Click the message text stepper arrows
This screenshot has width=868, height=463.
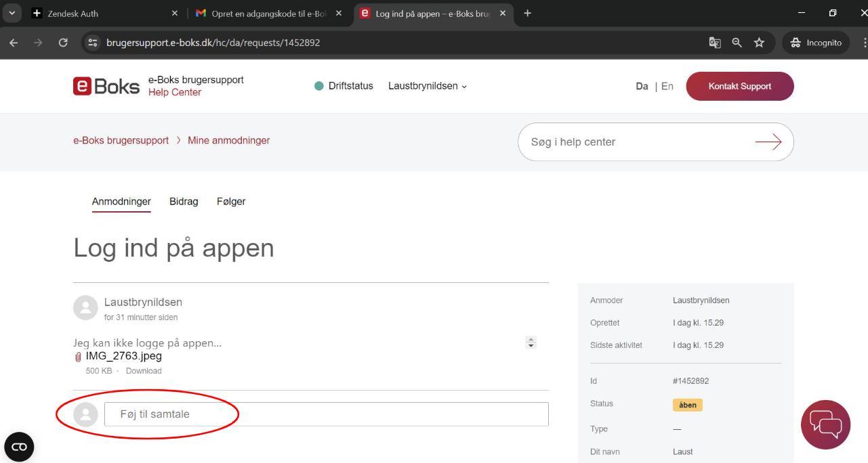coord(532,343)
